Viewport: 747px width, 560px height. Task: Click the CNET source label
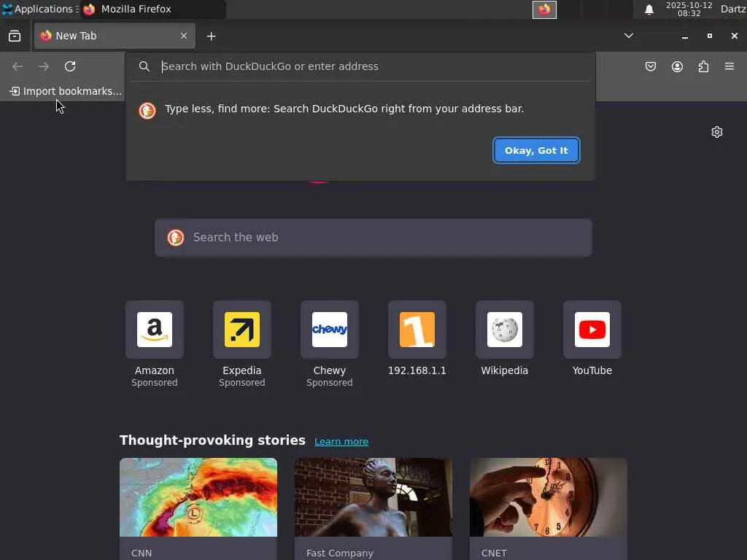click(x=494, y=553)
